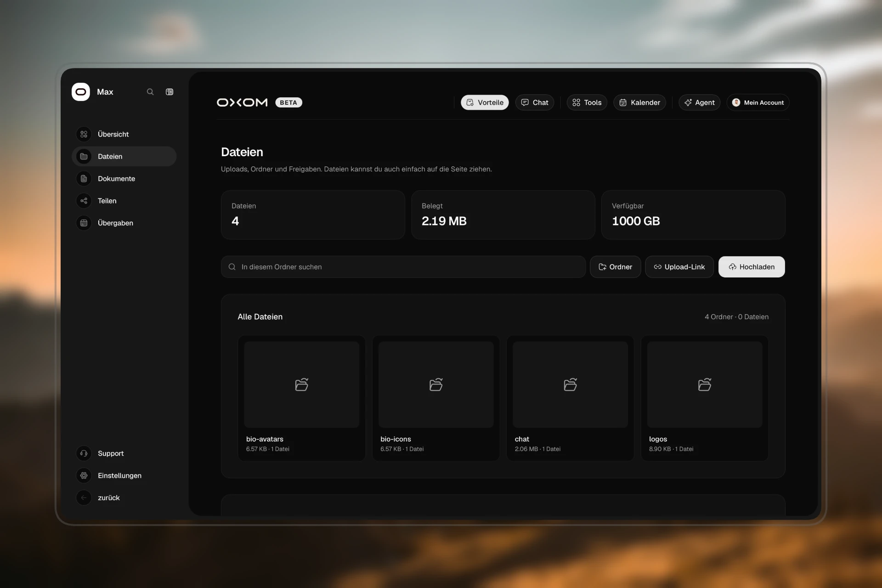Viewport: 882px width, 588px height.
Task: Open the logos folder name
Action: 658,439
